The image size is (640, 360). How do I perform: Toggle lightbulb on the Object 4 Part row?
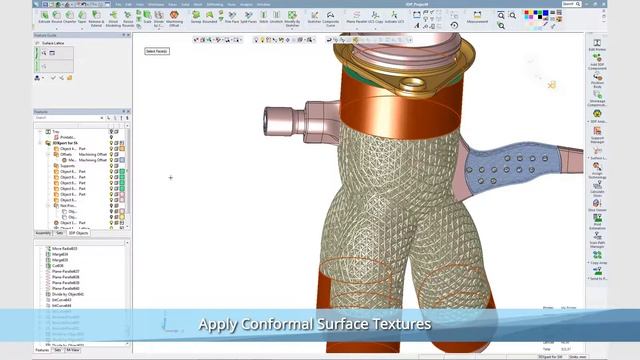click(111, 149)
